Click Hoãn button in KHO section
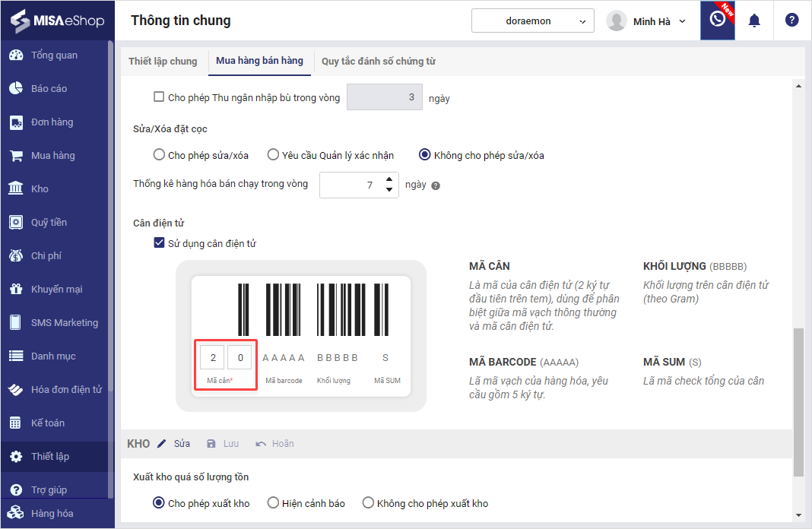This screenshot has height=529, width=812. tap(274, 444)
